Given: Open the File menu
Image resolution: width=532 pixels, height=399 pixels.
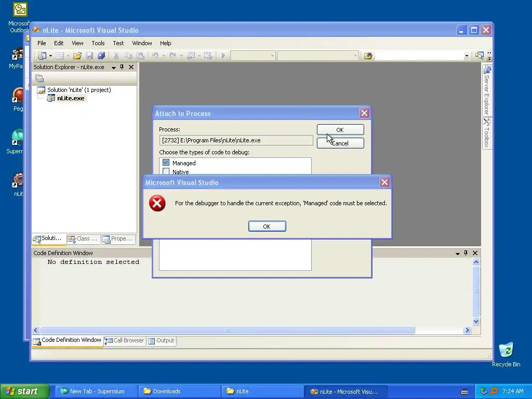Looking at the screenshot, I should pyautogui.click(x=42, y=43).
